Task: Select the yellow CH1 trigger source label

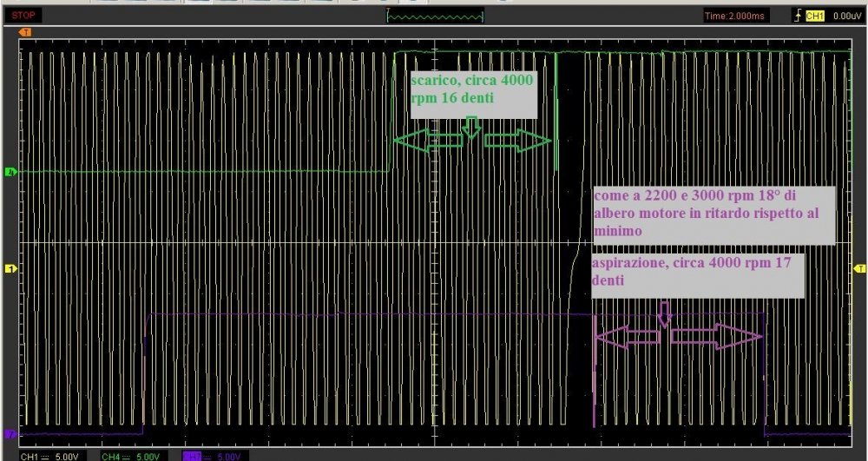Action: click(x=816, y=16)
